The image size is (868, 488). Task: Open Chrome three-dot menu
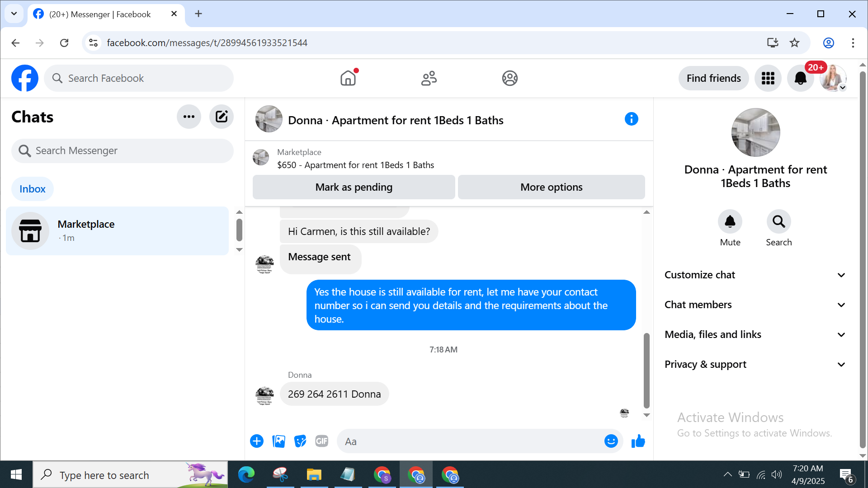[x=853, y=43]
